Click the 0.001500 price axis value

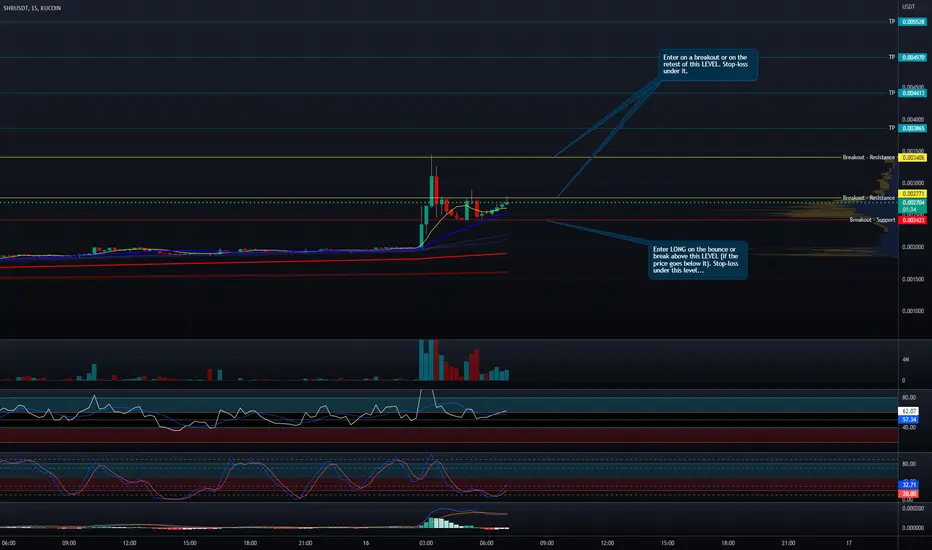pyautogui.click(x=912, y=279)
